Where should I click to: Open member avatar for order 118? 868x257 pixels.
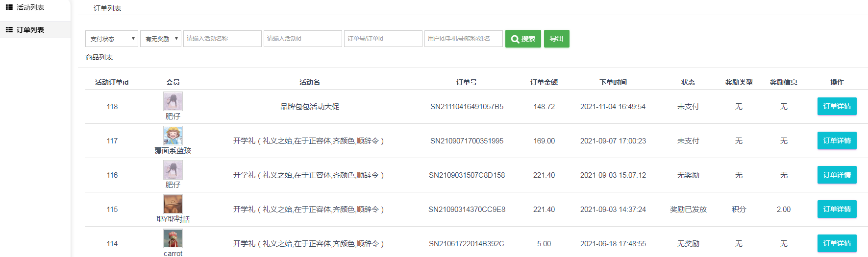173,101
